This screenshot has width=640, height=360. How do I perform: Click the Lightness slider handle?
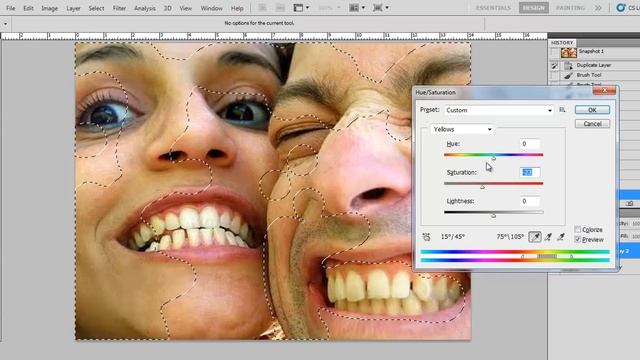(493, 215)
